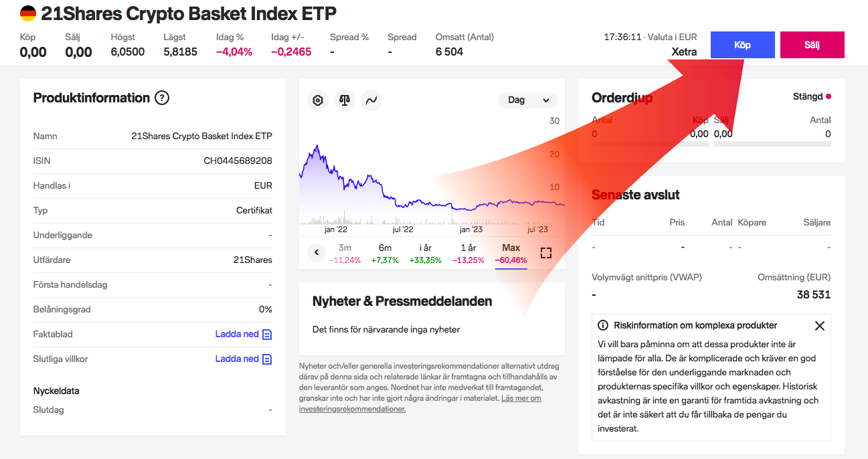868x459 pixels.
Task: Open chart type line icon
Action: click(x=371, y=100)
